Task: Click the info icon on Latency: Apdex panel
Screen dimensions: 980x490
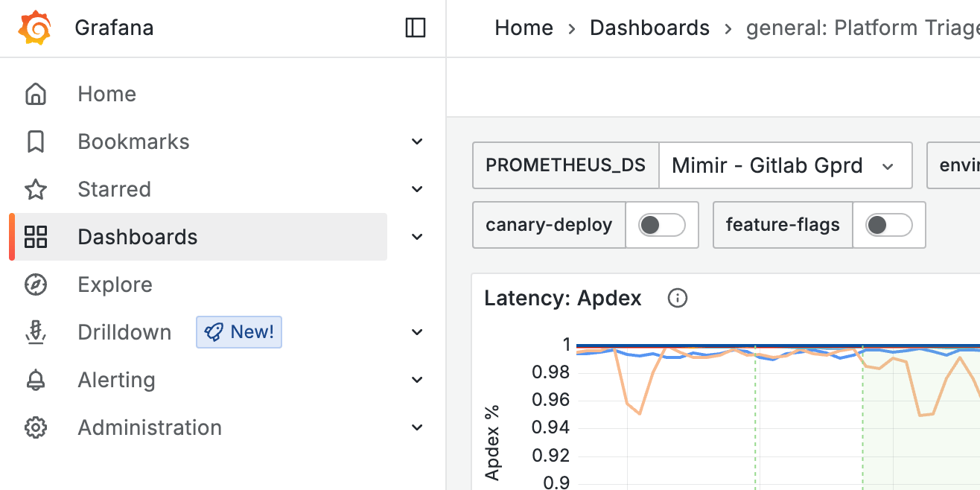Action: tap(677, 298)
